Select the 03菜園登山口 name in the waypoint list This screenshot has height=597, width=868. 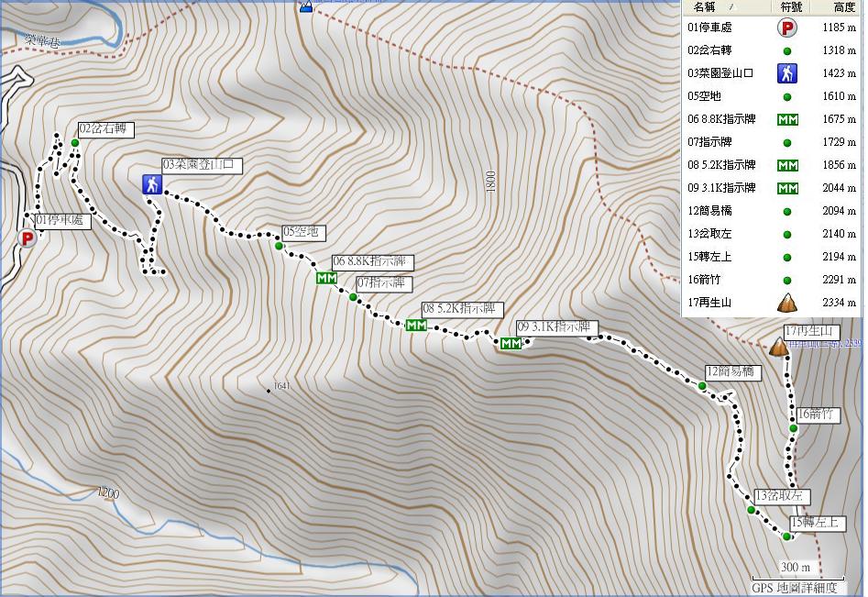720,73
